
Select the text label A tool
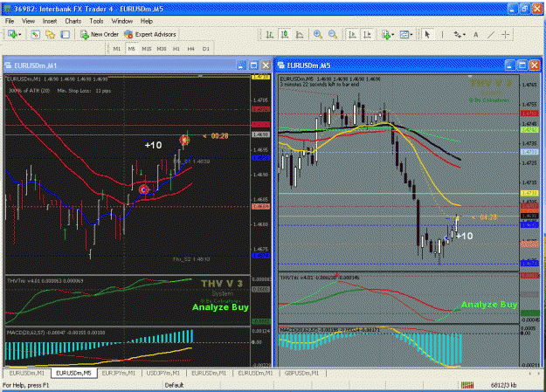coord(475,34)
